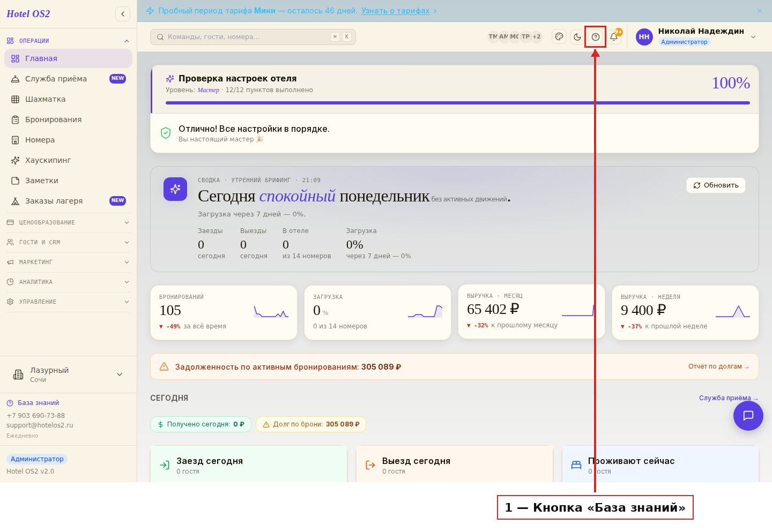Expand the ГОСТИ И CRM section
This screenshot has width=772, height=532.
click(68, 242)
